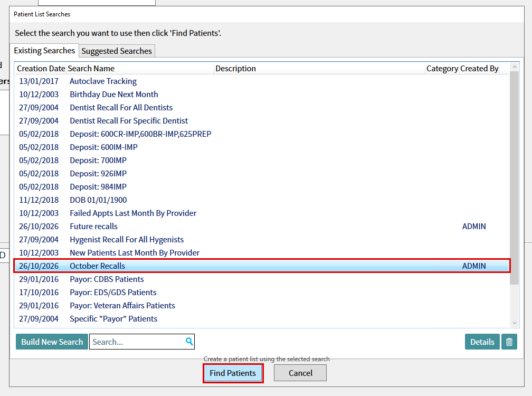Select the Autoclave Tracking search
The image size is (532, 396).
click(x=262, y=81)
